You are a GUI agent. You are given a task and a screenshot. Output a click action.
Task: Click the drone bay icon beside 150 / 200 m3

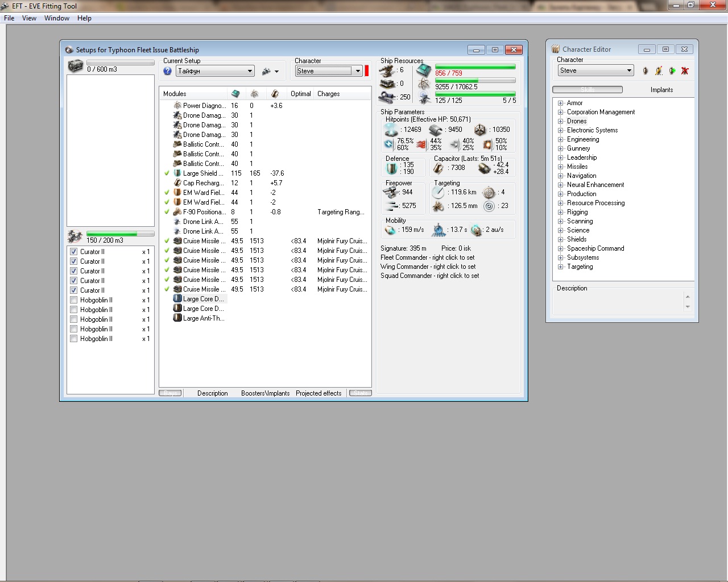[75, 236]
